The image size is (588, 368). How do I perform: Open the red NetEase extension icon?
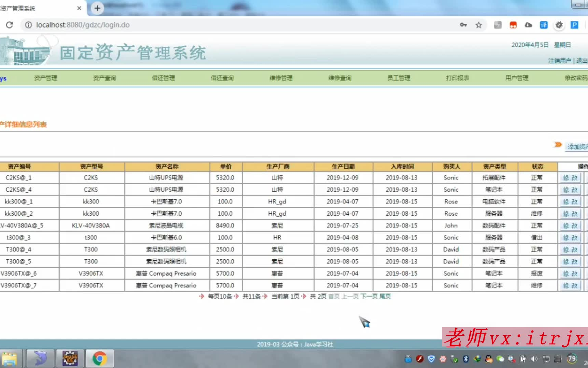tap(513, 25)
